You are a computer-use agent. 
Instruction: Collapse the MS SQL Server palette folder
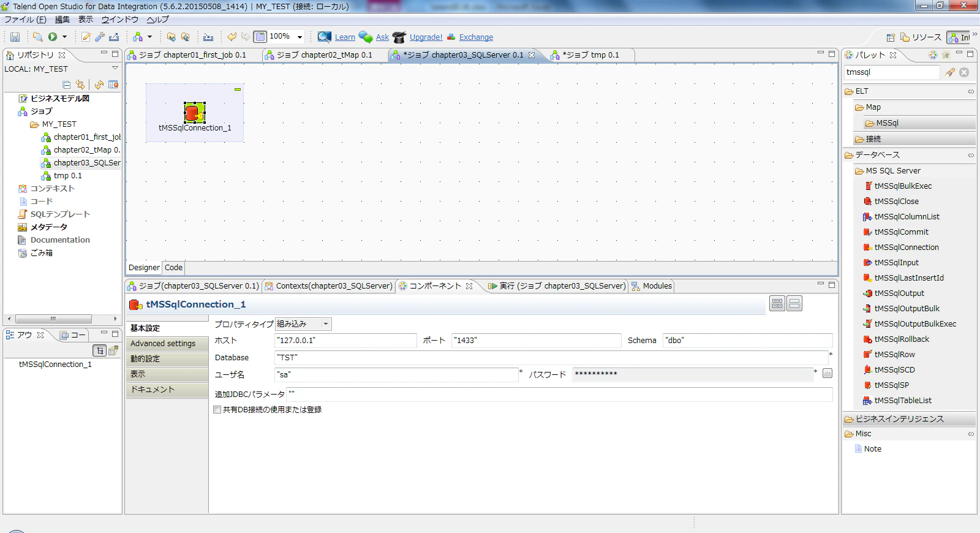[893, 171]
